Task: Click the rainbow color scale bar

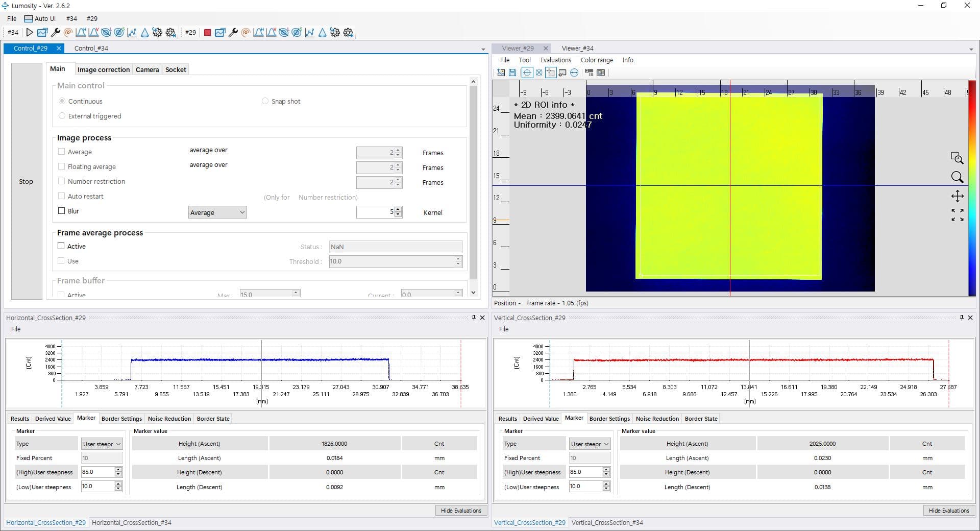Action: click(x=972, y=188)
